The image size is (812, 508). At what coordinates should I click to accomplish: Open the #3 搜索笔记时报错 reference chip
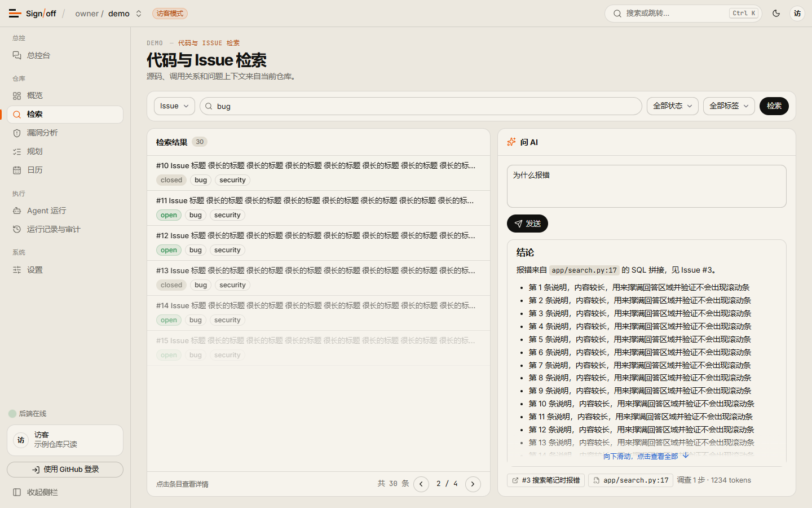546,480
